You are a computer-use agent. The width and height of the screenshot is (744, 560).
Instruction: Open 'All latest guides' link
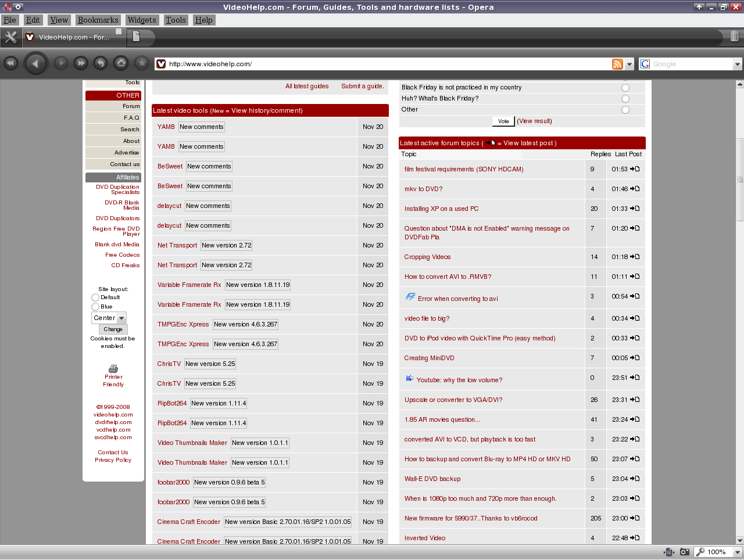[307, 86]
